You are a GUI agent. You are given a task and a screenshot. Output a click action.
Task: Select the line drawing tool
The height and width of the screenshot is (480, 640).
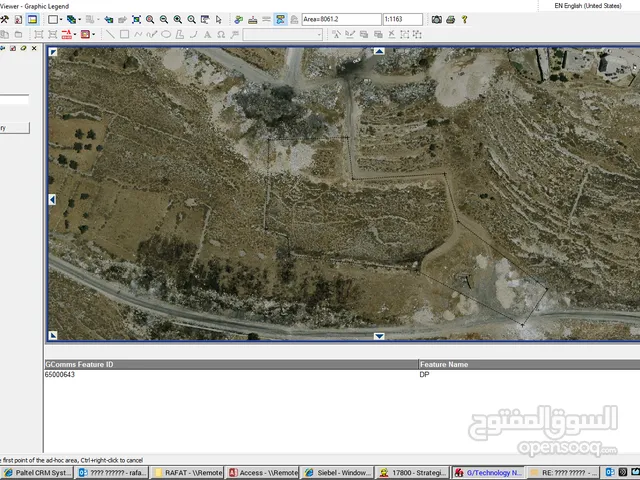pos(110,34)
